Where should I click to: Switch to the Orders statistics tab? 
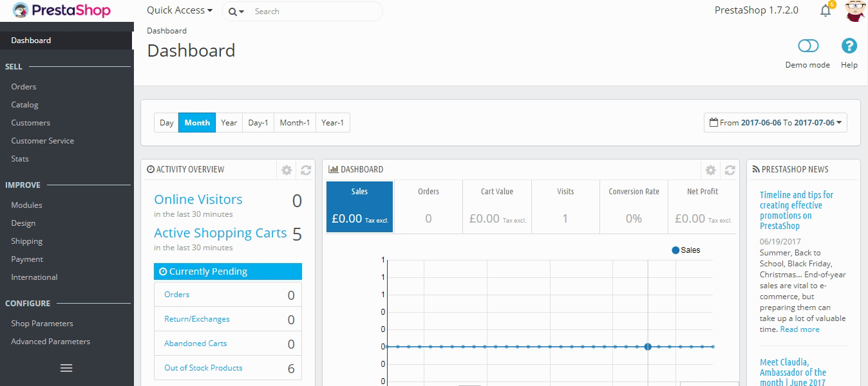(x=428, y=207)
